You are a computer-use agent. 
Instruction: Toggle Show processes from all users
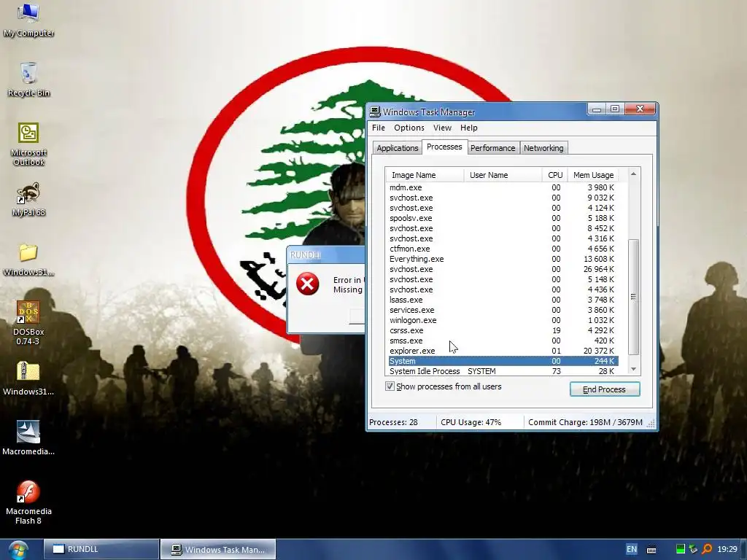coord(390,386)
